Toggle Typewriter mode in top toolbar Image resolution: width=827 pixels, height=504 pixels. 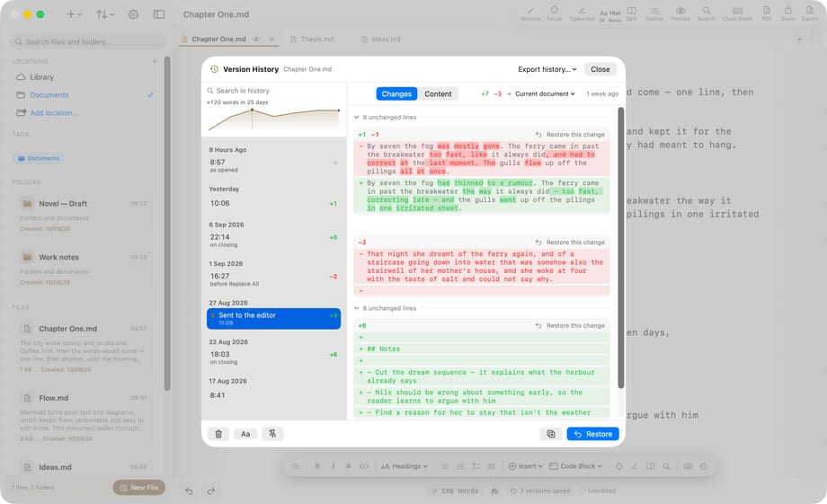pyautogui.click(x=582, y=13)
